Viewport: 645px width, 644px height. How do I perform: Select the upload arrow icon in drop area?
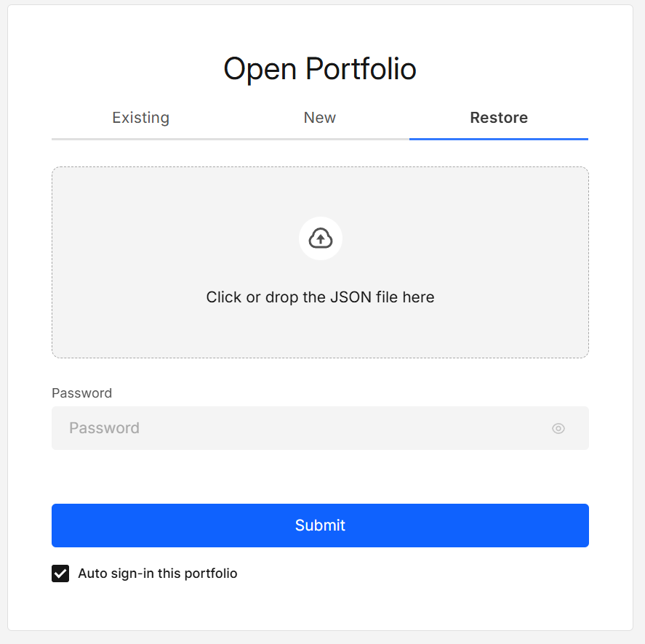320,238
